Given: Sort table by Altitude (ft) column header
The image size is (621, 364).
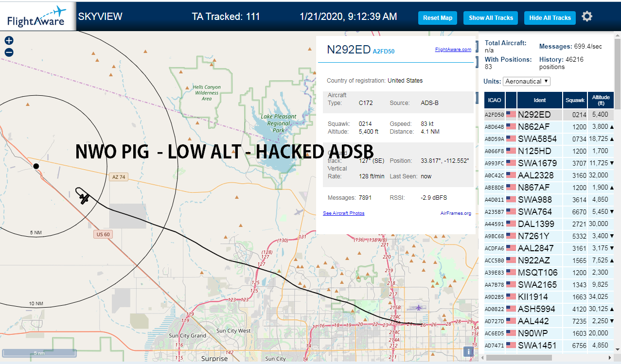Looking at the screenshot, I should coord(601,100).
